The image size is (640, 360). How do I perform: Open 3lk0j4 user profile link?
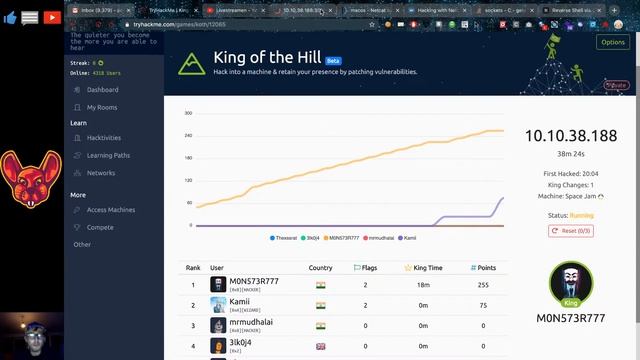240,342
